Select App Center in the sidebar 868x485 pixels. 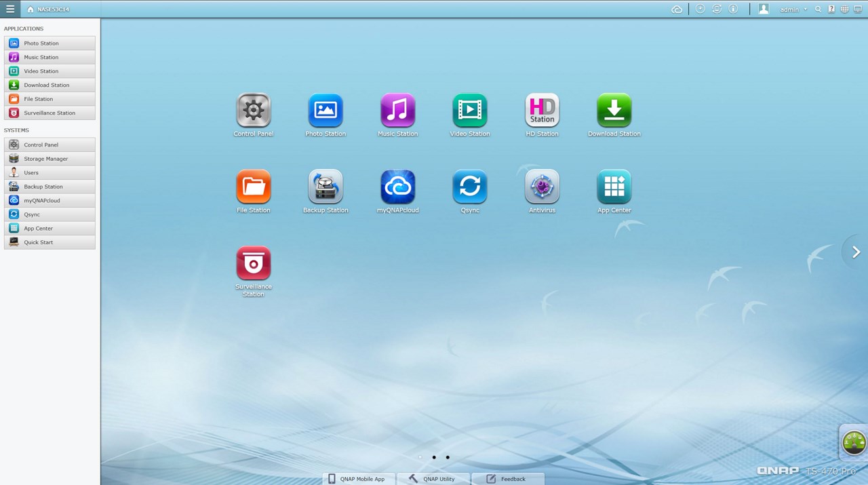[x=50, y=229]
